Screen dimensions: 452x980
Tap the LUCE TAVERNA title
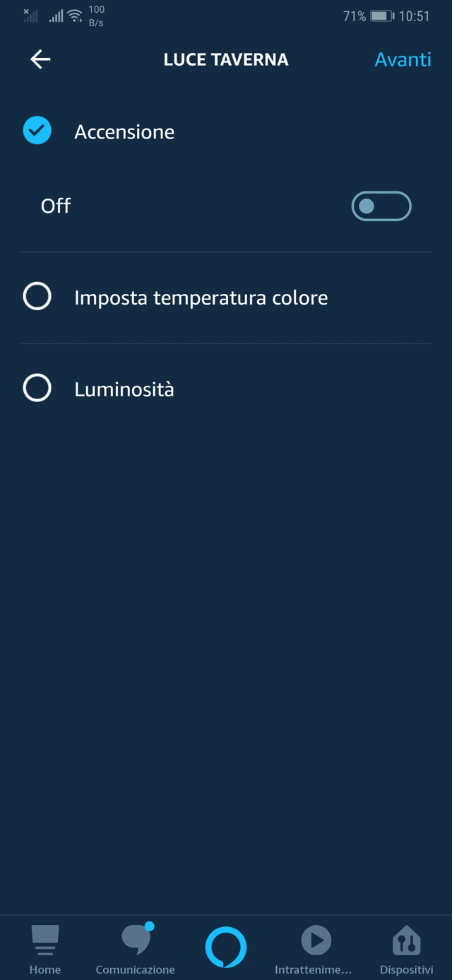tap(226, 59)
